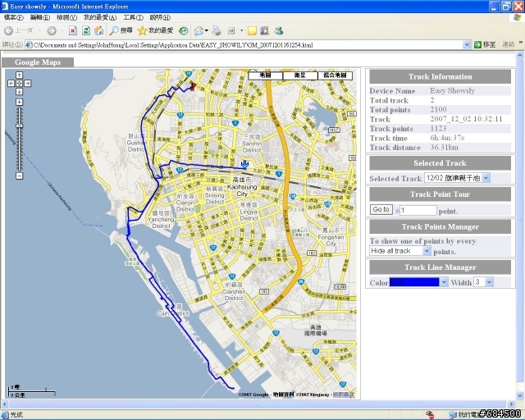Click the Total points value 2100
This screenshot has width=525, height=420.
pyautogui.click(x=438, y=110)
